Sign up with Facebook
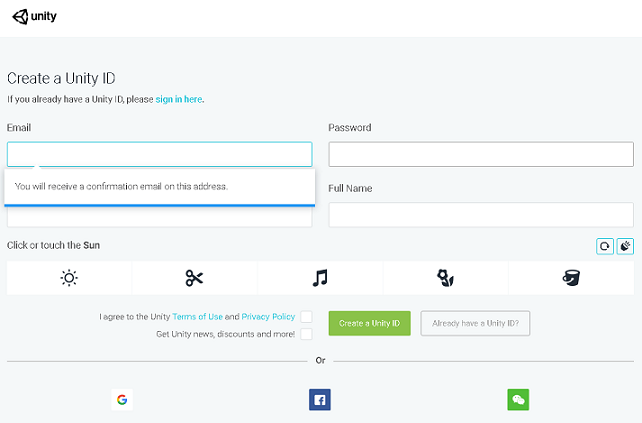 (320, 400)
